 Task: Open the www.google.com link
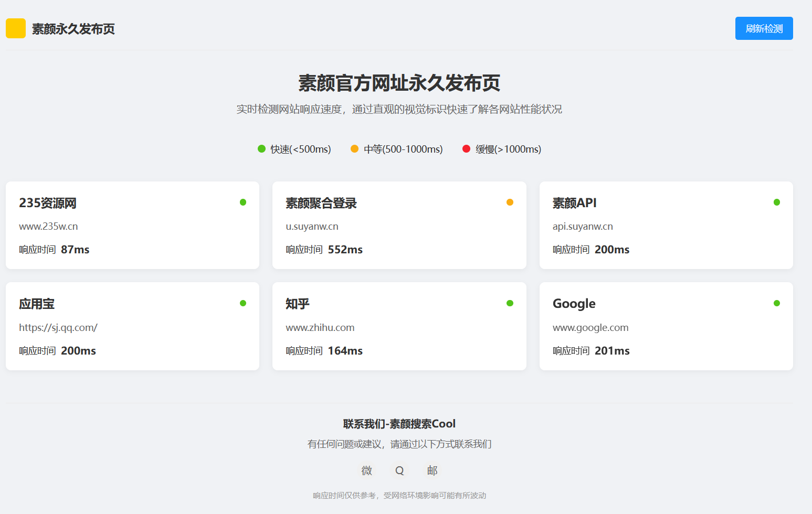click(590, 327)
